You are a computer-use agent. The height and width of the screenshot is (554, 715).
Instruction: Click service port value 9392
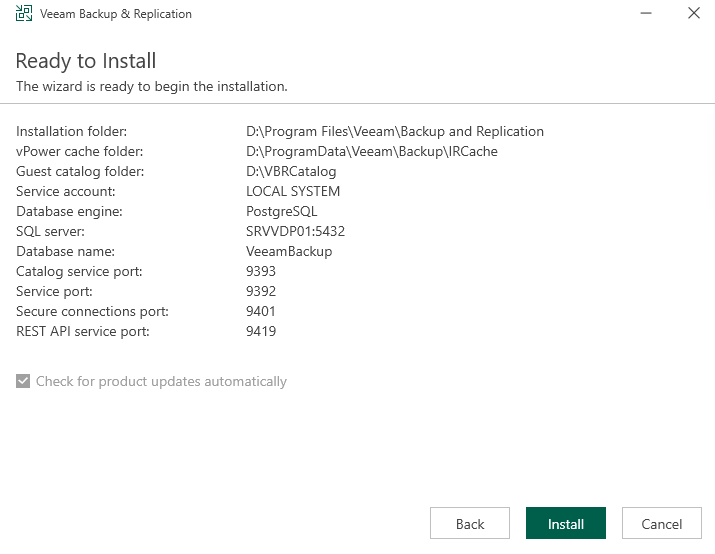(261, 292)
